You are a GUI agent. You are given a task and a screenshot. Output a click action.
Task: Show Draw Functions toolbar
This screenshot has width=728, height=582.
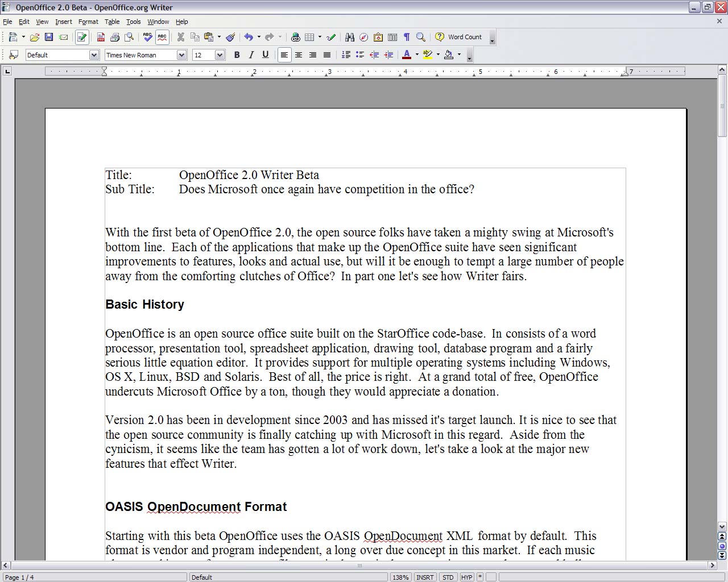(331, 37)
